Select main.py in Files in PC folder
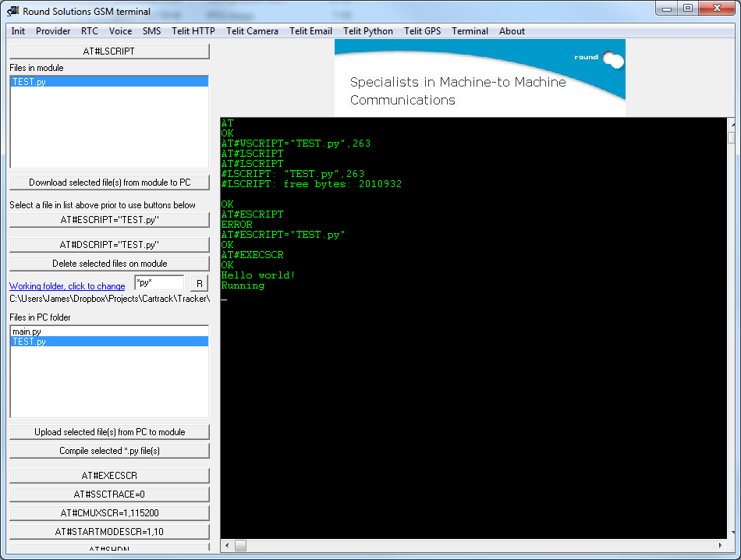The width and height of the screenshot is (741, 560). tap(109, 331)
